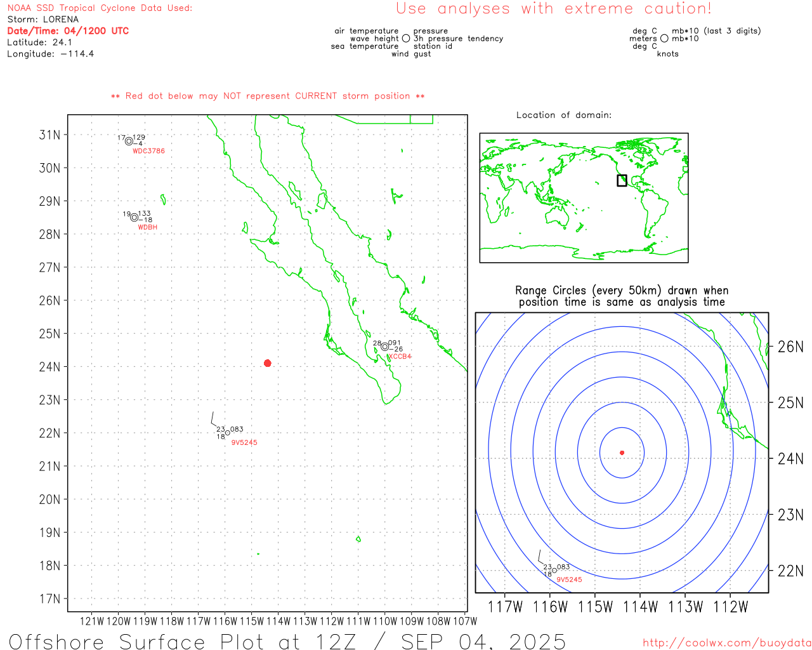Click the red 9V5245 label on the main map
812x650 pixels.
(244, 442)
